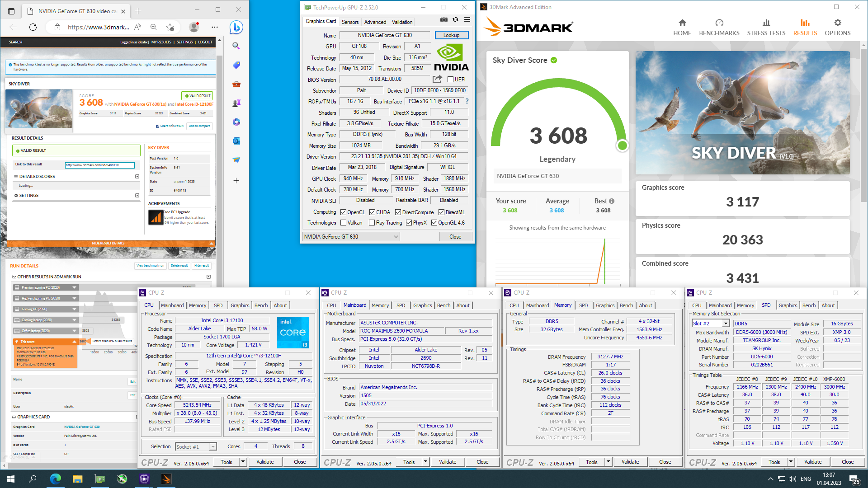Click the Bus Interface question mark in GPU-Z
This screenshot has width=868, height=488.
[x=467, y=101]
